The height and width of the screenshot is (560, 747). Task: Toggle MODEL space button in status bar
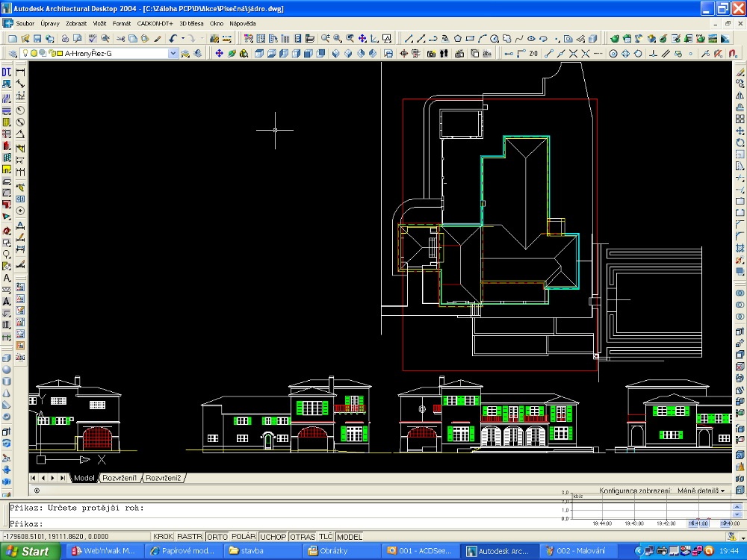350,537
